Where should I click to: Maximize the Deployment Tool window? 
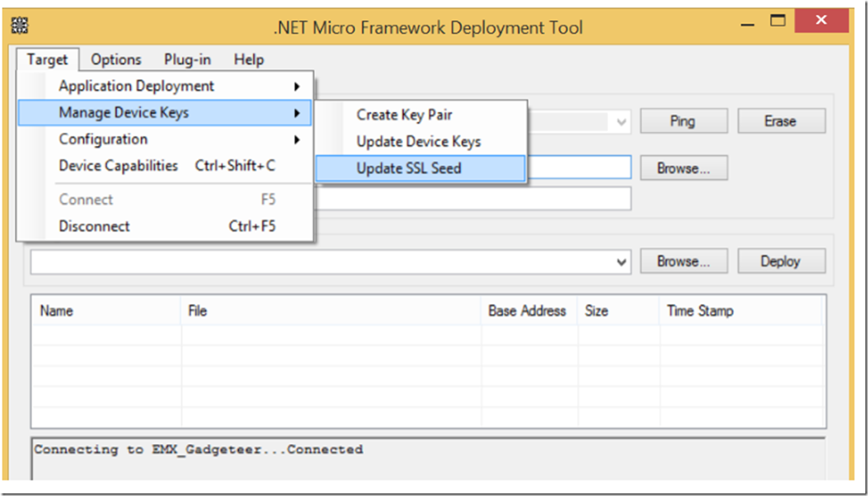778,21
